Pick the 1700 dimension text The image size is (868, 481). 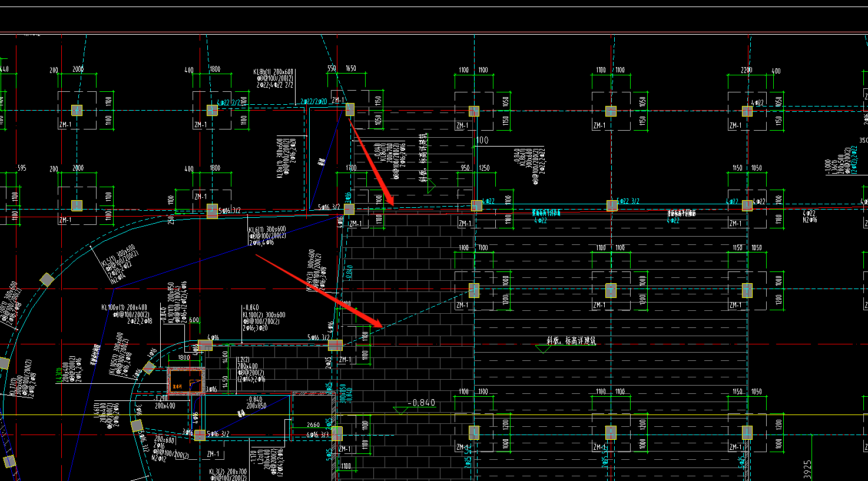point(351,168)
